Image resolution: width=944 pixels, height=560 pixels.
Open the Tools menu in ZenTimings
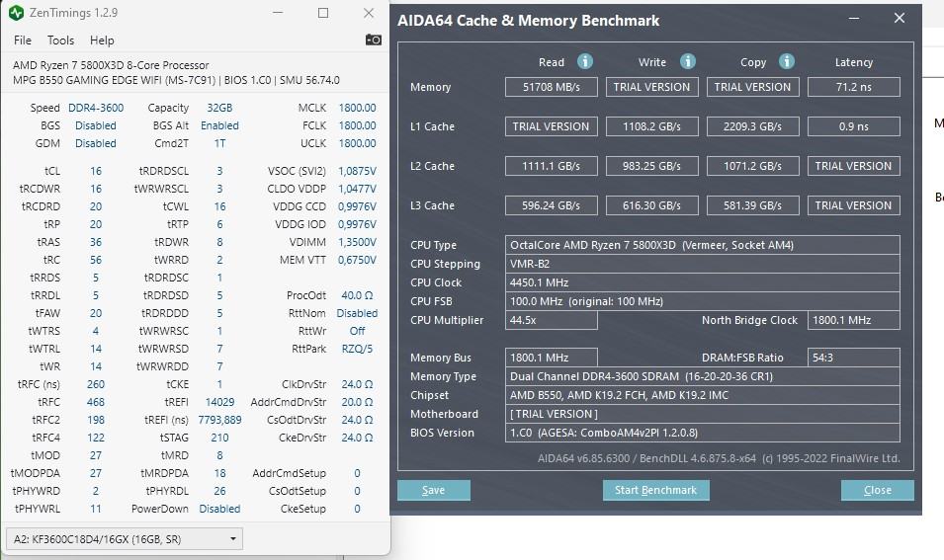(61, 40)
